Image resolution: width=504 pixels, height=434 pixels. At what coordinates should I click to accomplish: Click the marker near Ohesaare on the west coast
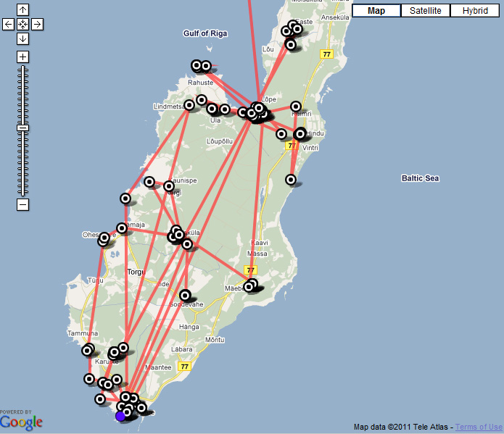click(x=104, y=237)
